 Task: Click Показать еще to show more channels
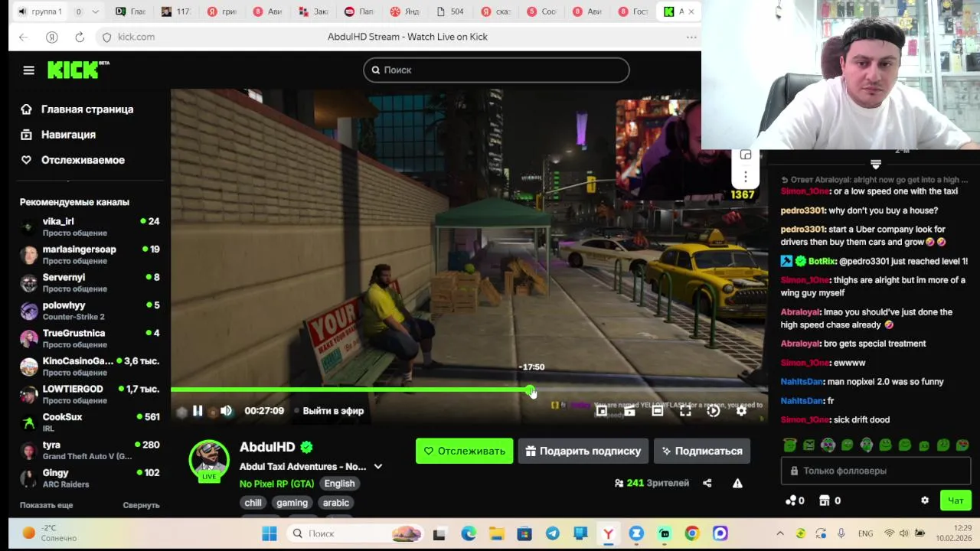pyautogui.click(x=47, y=505)
